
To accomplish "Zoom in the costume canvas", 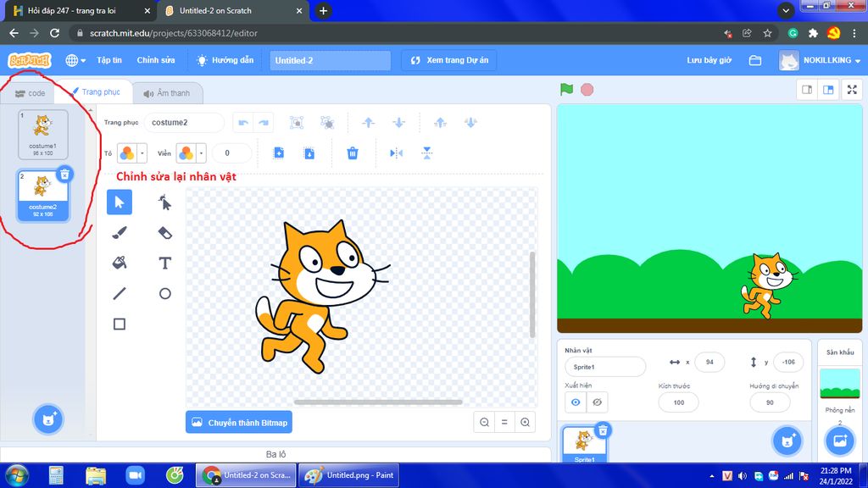I will coord(525,422).
